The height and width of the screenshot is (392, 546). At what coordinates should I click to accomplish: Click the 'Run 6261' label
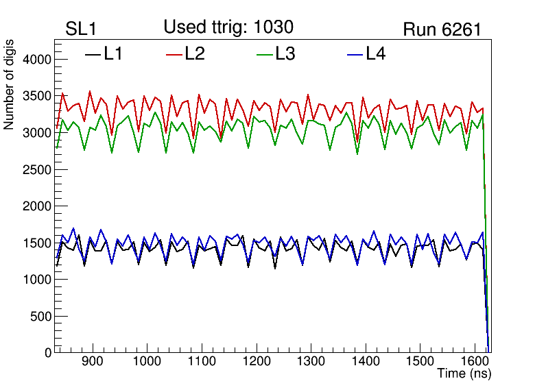[x=441, y=29]
